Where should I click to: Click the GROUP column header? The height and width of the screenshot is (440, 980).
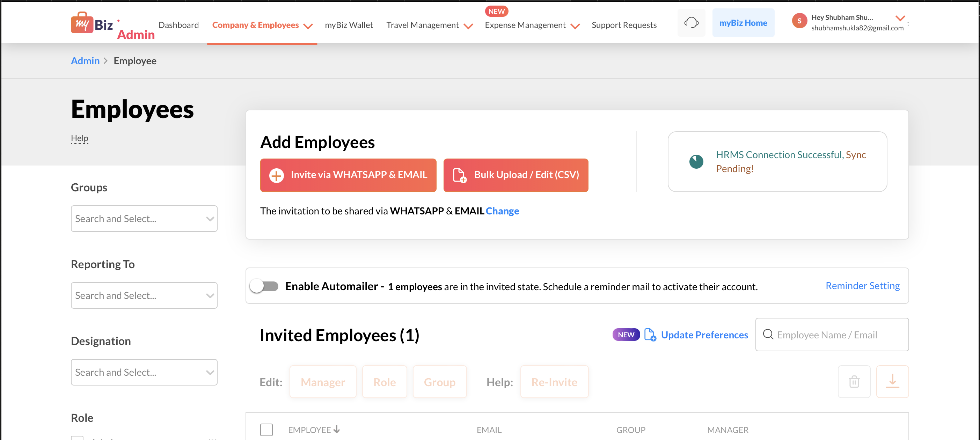pyautogui.click(x=631, y=430)
